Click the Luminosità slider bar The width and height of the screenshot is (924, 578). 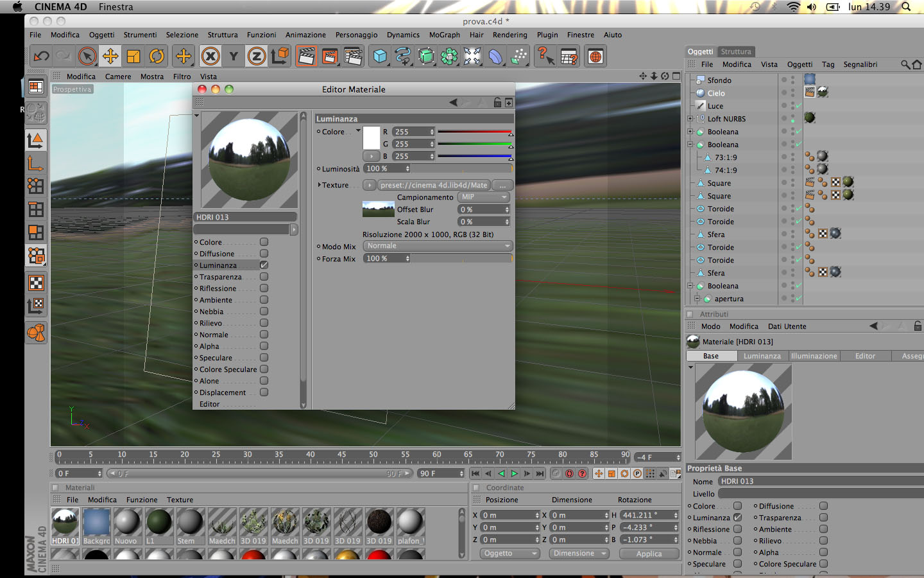pyautogui.click(x=462, y=169)
